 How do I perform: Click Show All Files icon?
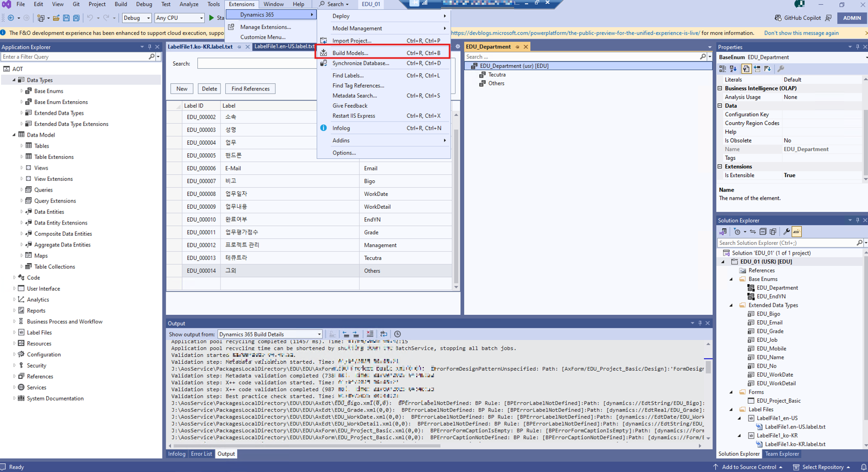tap(773, 232)
